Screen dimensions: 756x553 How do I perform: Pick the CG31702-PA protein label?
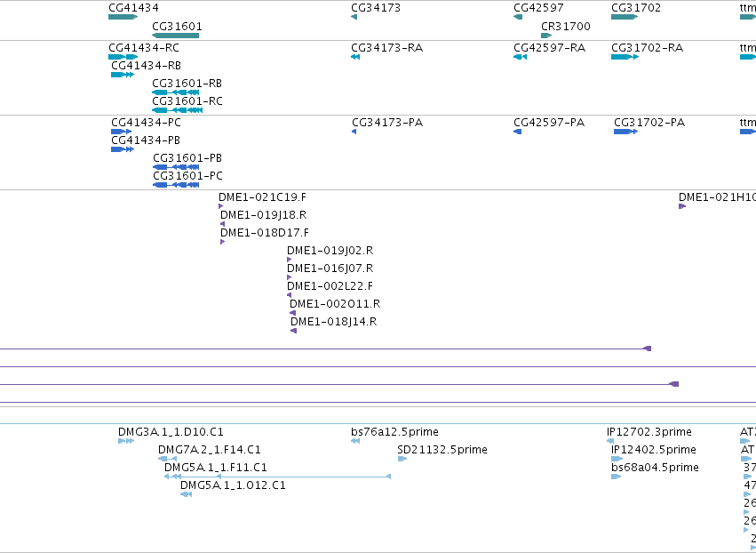(649, 123)
